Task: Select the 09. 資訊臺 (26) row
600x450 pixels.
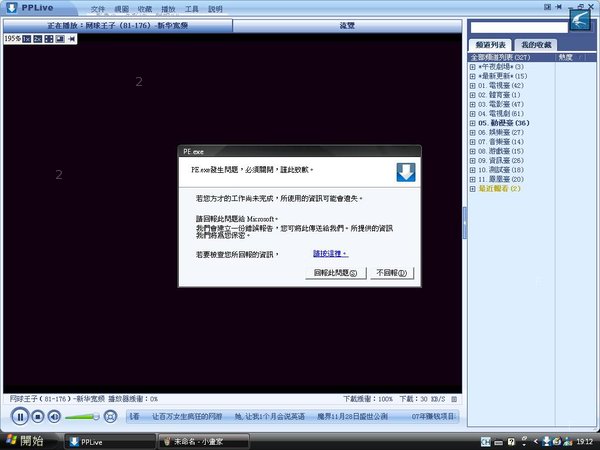Action: 501,160
